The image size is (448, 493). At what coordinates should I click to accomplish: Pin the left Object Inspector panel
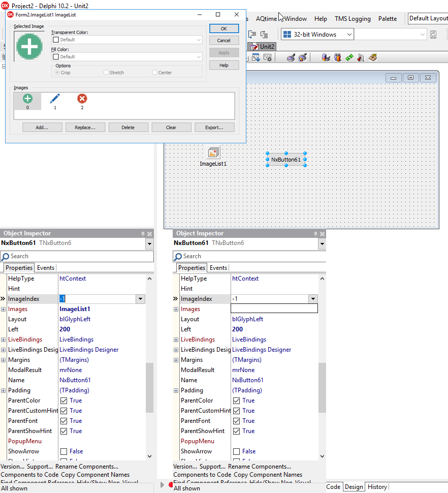[x=143, y=234]
